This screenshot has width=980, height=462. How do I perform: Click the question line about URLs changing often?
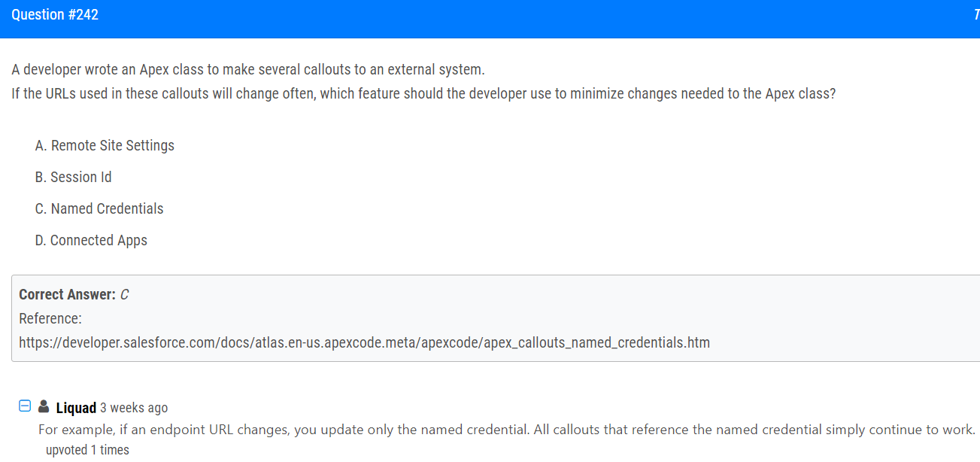coord(423,94)
